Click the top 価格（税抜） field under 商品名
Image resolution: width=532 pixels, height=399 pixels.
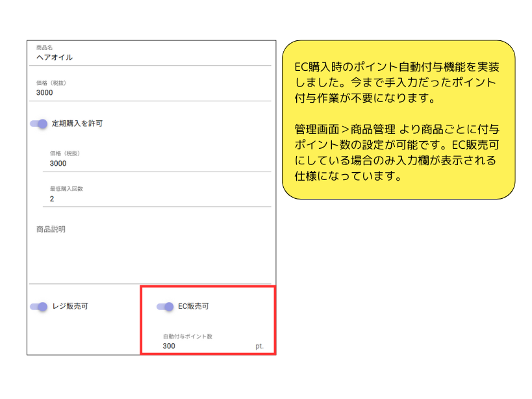(150, 89)
